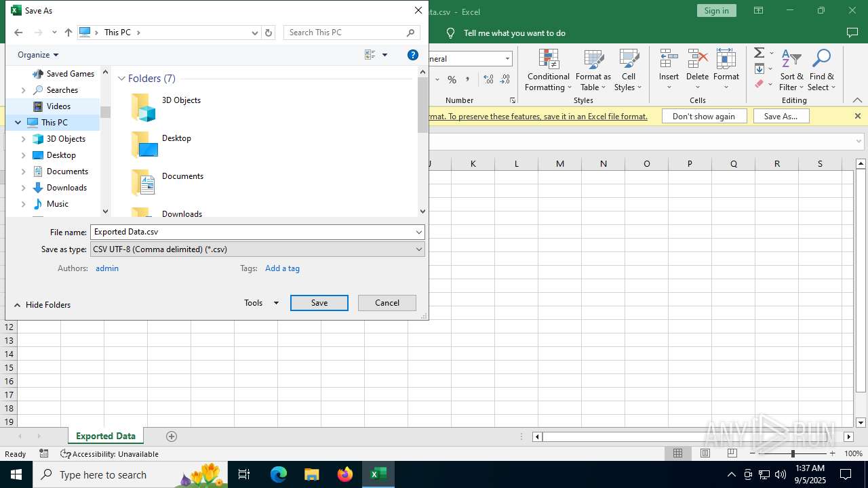Click Conditional Formatting in Excel ribbon

point(549,70)
